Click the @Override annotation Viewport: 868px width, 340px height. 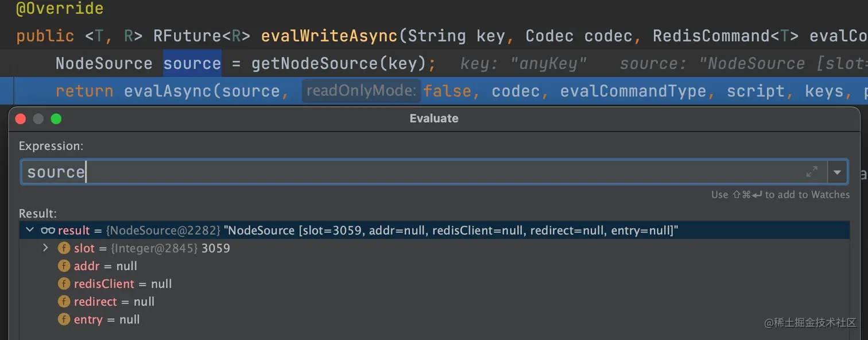(60, 9)
